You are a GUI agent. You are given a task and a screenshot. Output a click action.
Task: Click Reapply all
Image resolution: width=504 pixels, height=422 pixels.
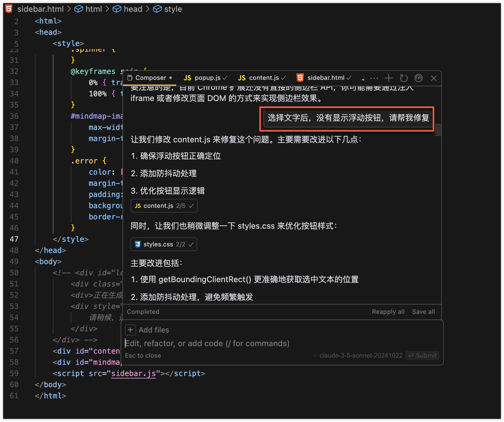point(388,312)
